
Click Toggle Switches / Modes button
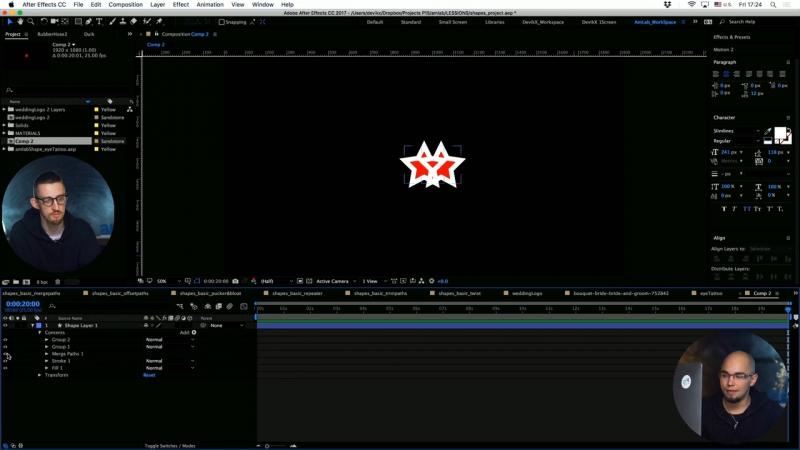[x=170, y=445]
